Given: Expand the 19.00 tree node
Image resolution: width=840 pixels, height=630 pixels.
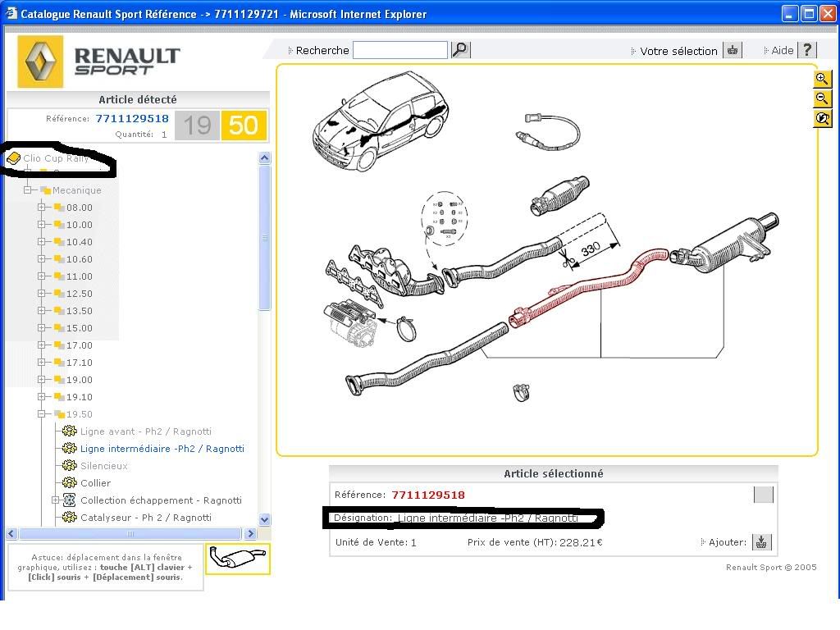Looking at the screenshot, I should [41, 379].
